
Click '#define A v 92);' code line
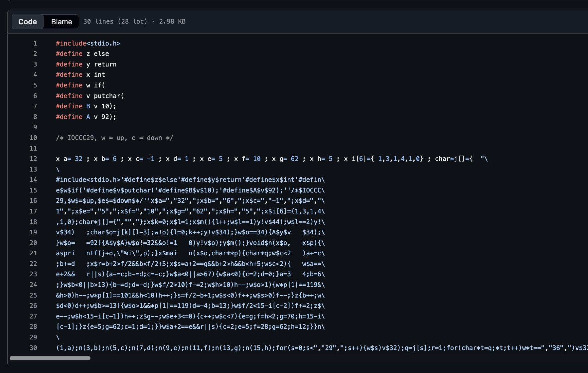pyautogui.click(x=86, y=117)
